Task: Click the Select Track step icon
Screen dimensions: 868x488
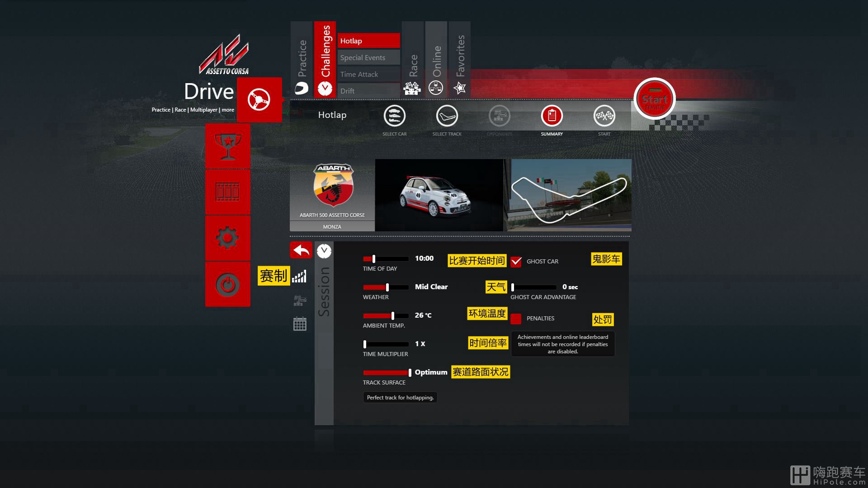Action: [447, 116]
